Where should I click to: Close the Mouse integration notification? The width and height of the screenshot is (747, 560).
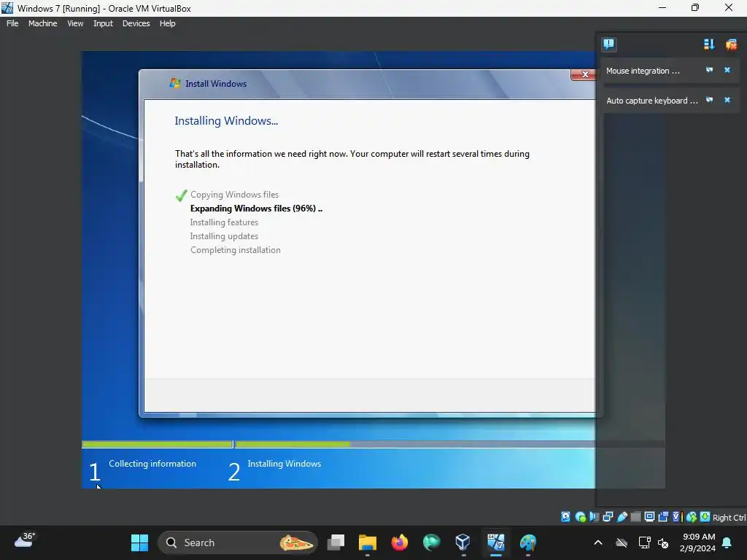(727, 70)
